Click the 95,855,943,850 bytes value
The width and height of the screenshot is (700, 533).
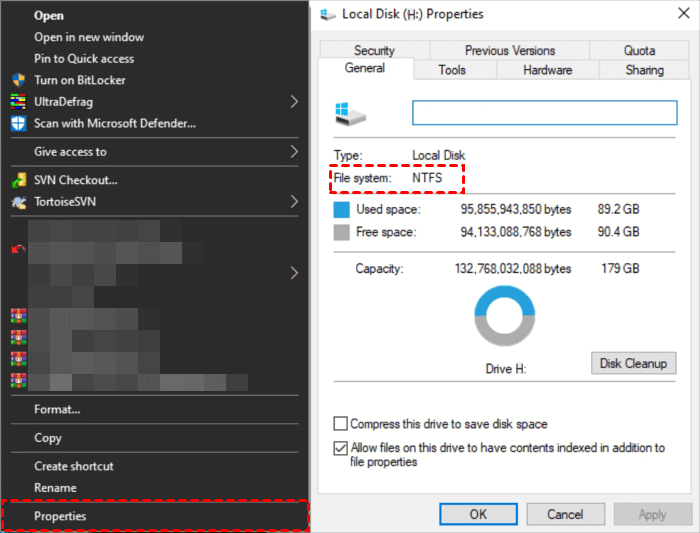516,209
